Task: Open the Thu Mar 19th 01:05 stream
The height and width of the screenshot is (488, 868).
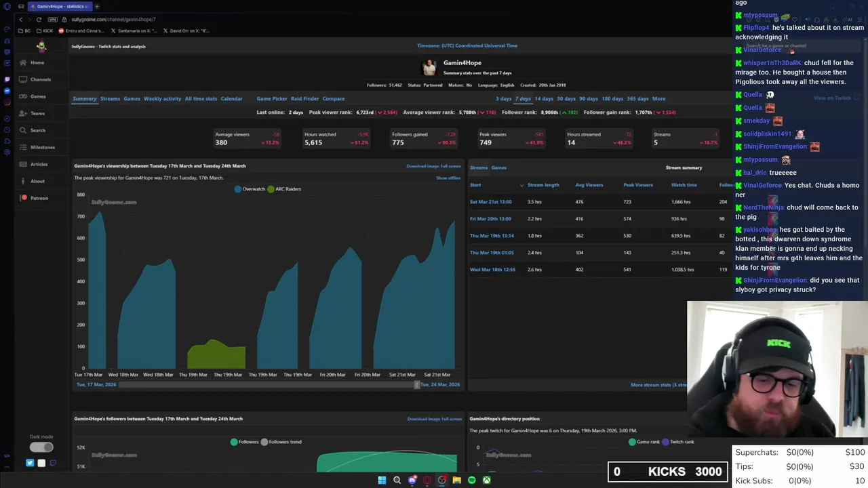Action: [492, 253]
